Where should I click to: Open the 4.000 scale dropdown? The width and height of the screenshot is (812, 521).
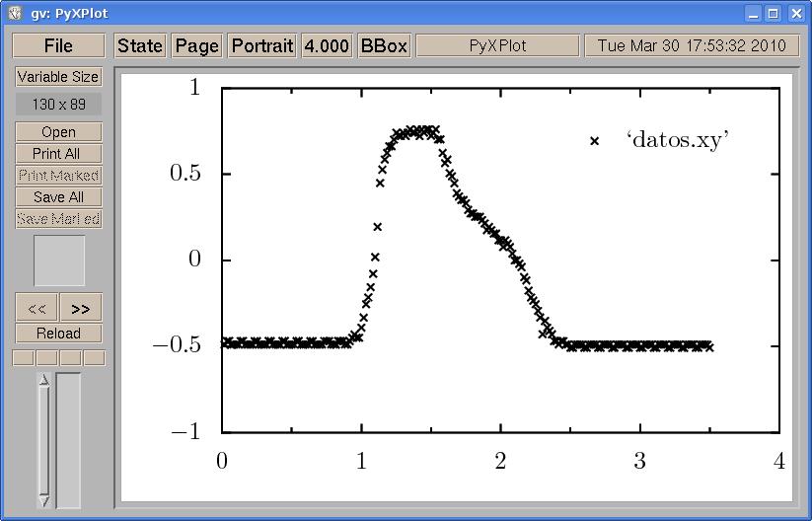326,46
